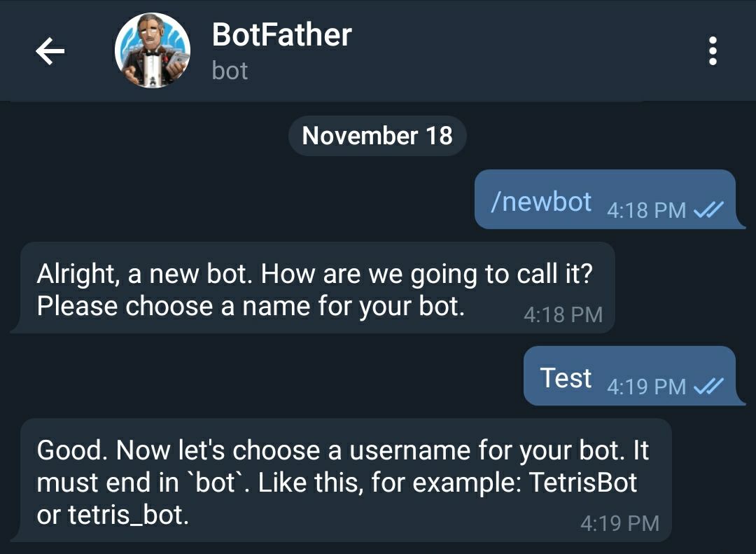Tap the read checkmarks on /newbot message

(x=708, y=210)
